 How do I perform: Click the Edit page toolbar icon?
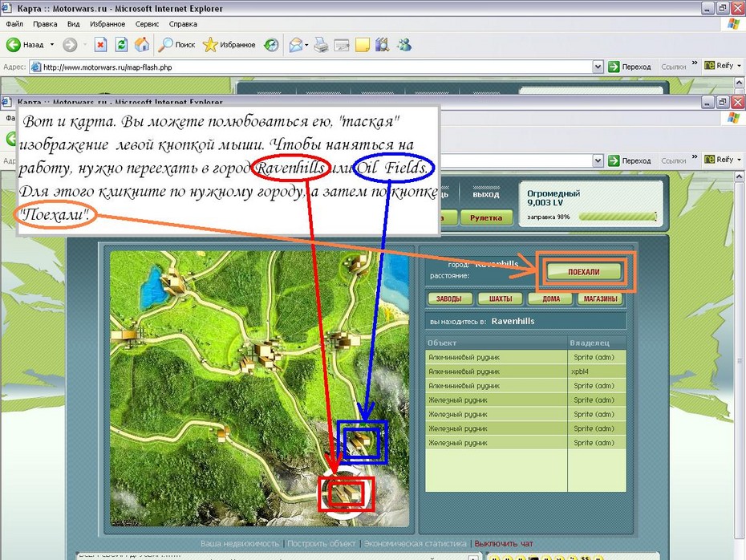[342, 45]
